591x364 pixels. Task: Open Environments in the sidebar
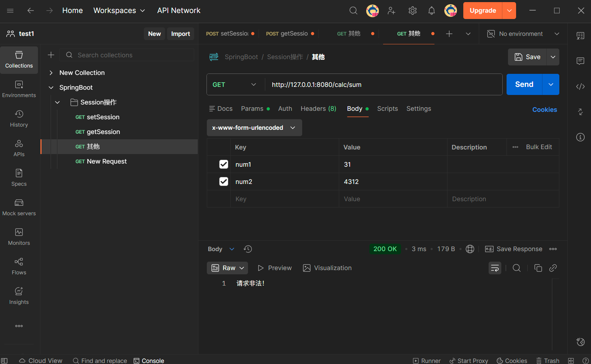(x=19, y=89)
